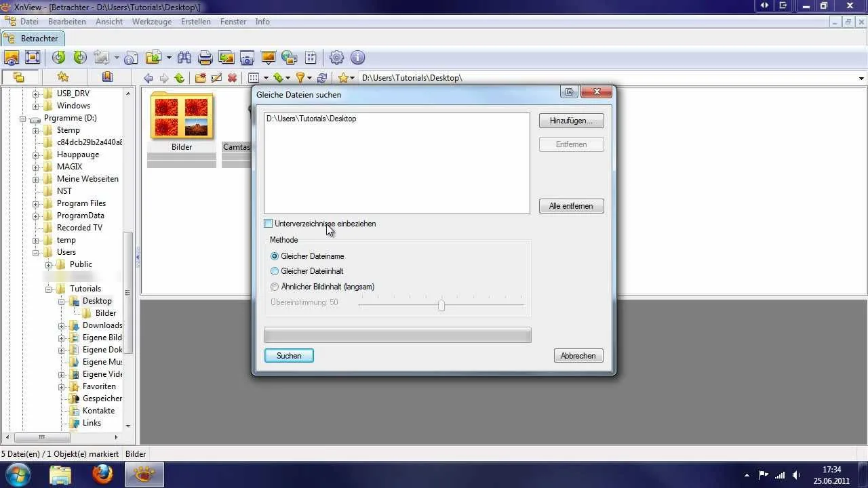Rotate image counter-clockwise using green arrow icon
The width and height of the screenshot is (868, 488).
pos(59,58)
